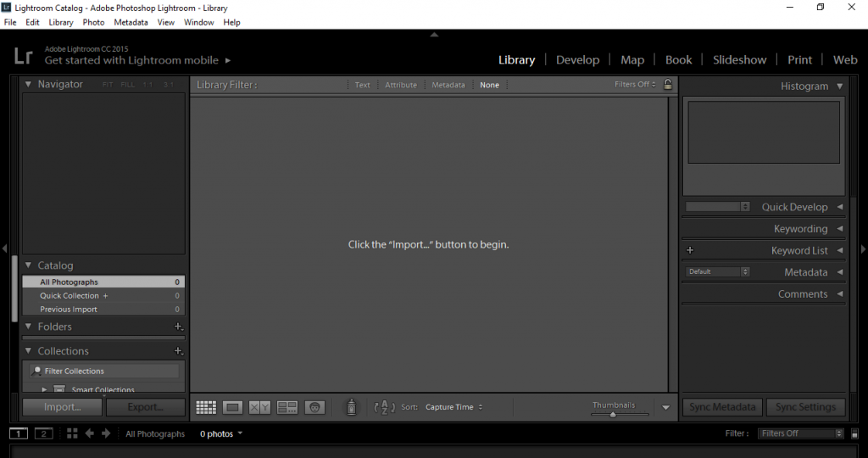868x458 pixels.
Task: Open the Map module
Action: click(x=632, y=60)
